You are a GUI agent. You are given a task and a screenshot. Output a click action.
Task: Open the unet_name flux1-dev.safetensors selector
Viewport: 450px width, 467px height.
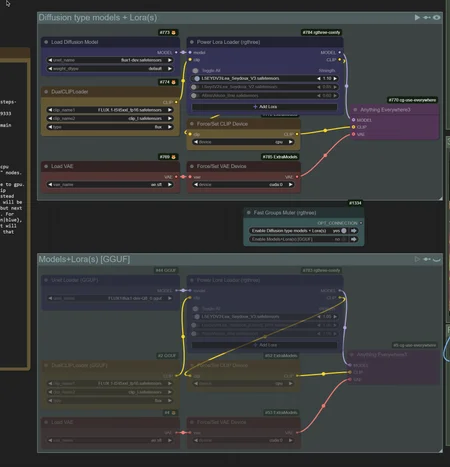[110, 60]
